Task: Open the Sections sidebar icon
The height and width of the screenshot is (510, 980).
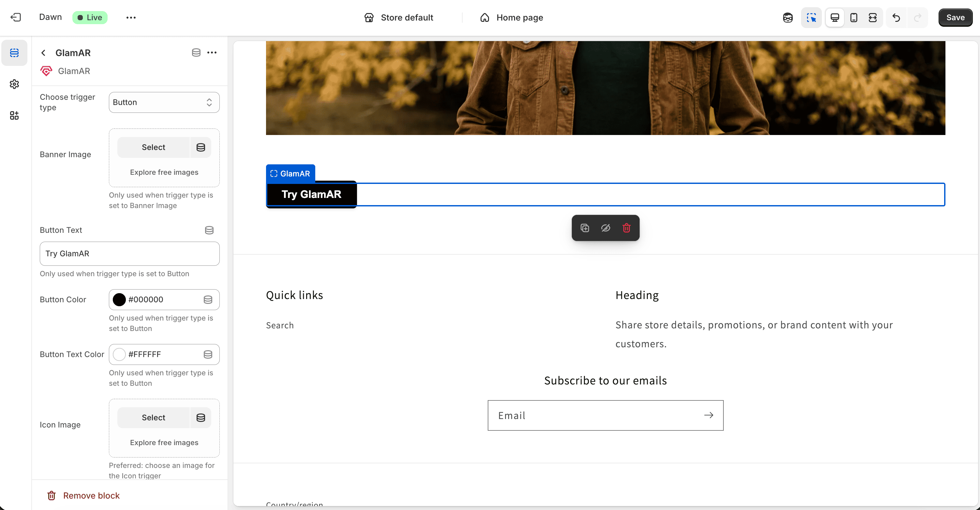Action: point(14,53)
